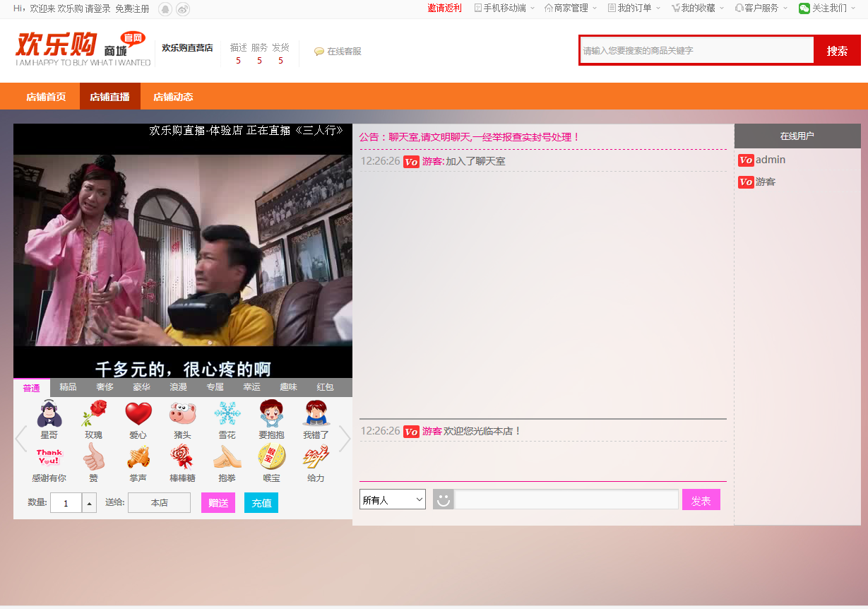This screenshot has height=609, width=868.
Task: Switch to the 红包 gift tab
Action: click(326, 387)
